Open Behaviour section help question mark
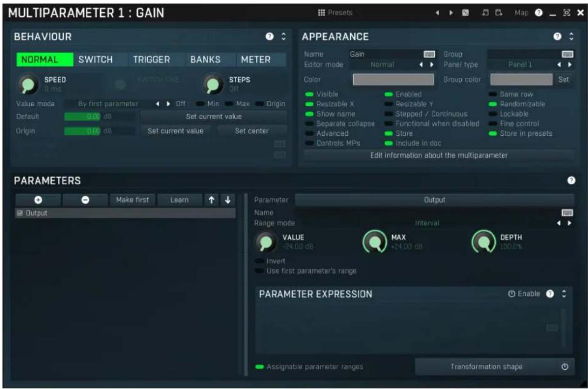The width and height of the screenshot is (588, 389). point(269,36)
